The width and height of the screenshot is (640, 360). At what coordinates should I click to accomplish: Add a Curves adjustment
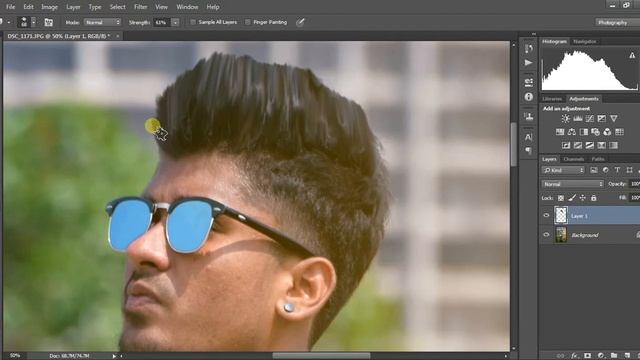click(590, 118)
